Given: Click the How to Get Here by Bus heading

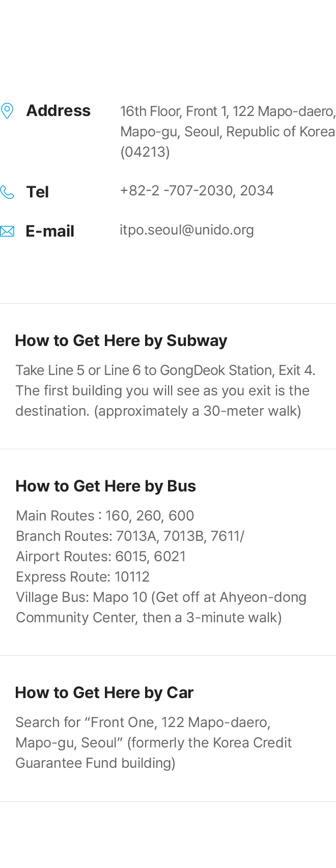Looking at the screenshot, I should (106, 486).
